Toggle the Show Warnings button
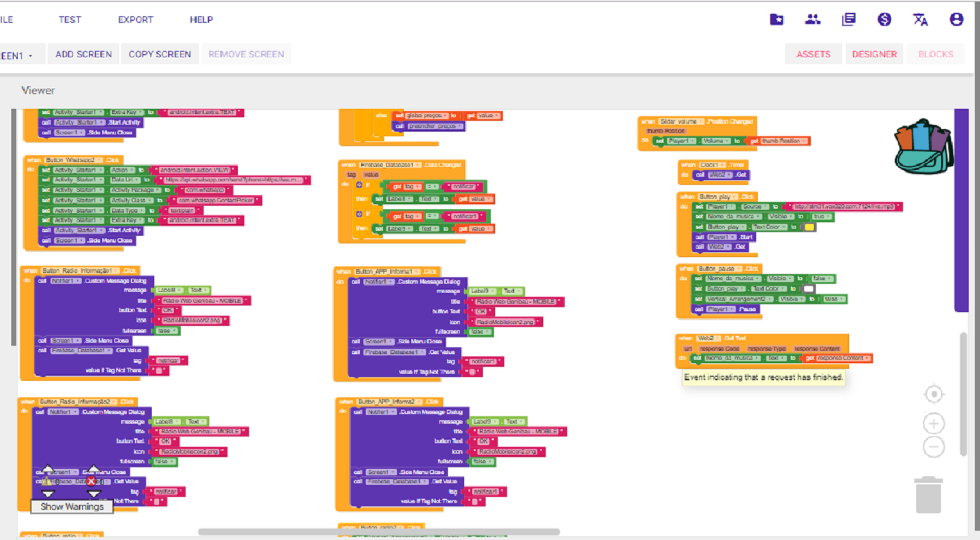Screen dimensions: 980x540 click(x=72, y=507)
